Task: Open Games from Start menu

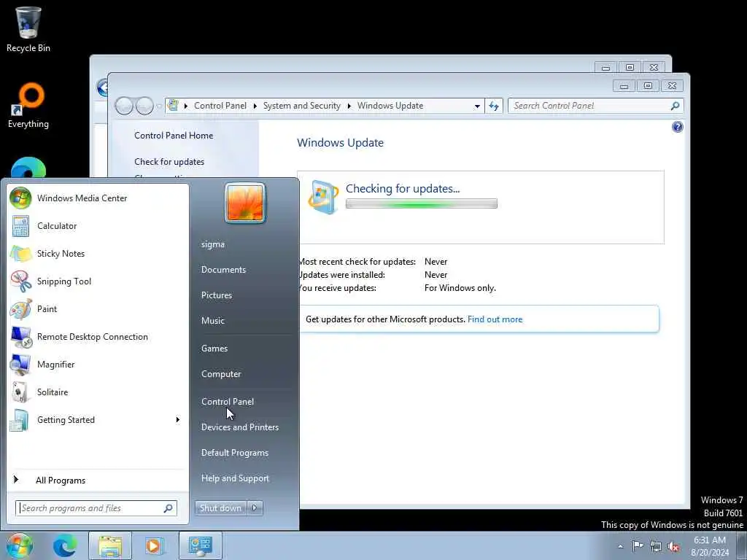Action: pos(214,349)
